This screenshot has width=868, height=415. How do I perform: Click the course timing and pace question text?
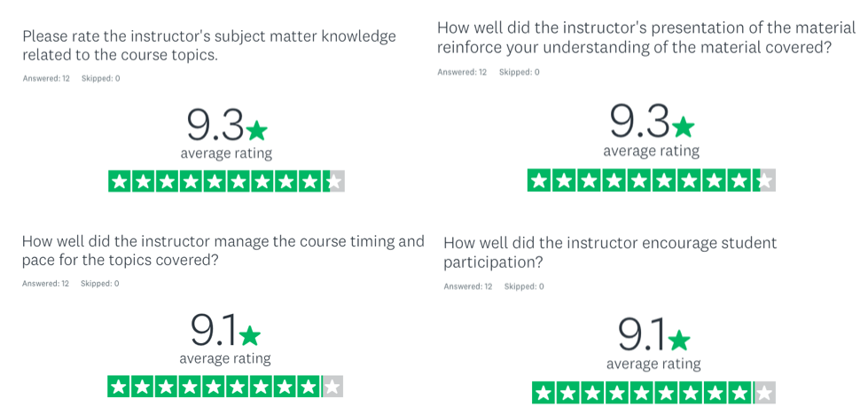coord(223,251)
